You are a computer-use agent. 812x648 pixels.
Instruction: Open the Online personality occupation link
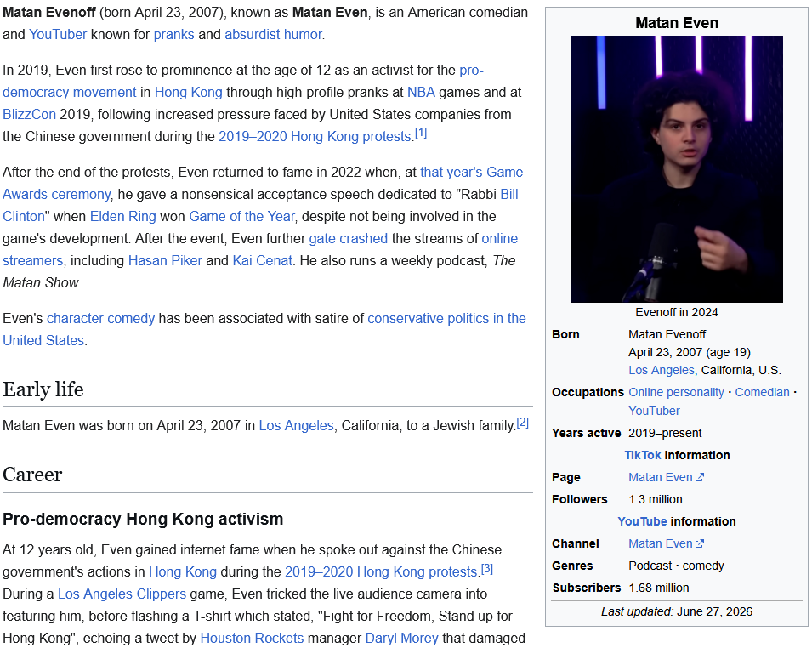[676, 393]
